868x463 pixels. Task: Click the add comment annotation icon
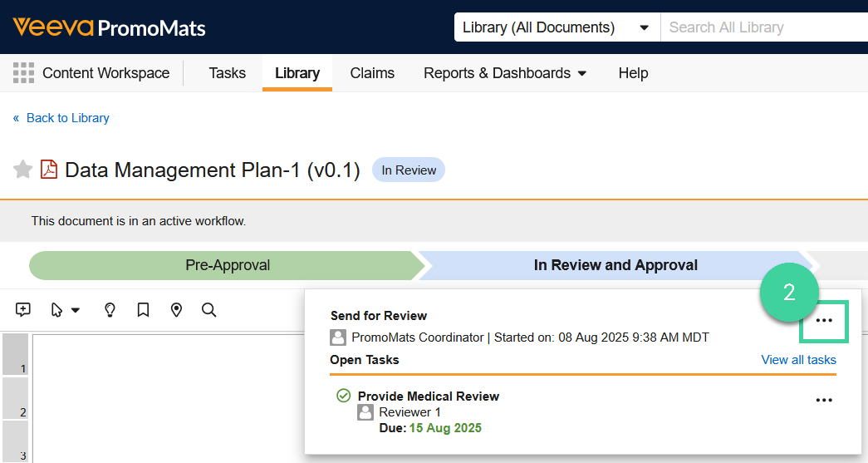(23, 310)
